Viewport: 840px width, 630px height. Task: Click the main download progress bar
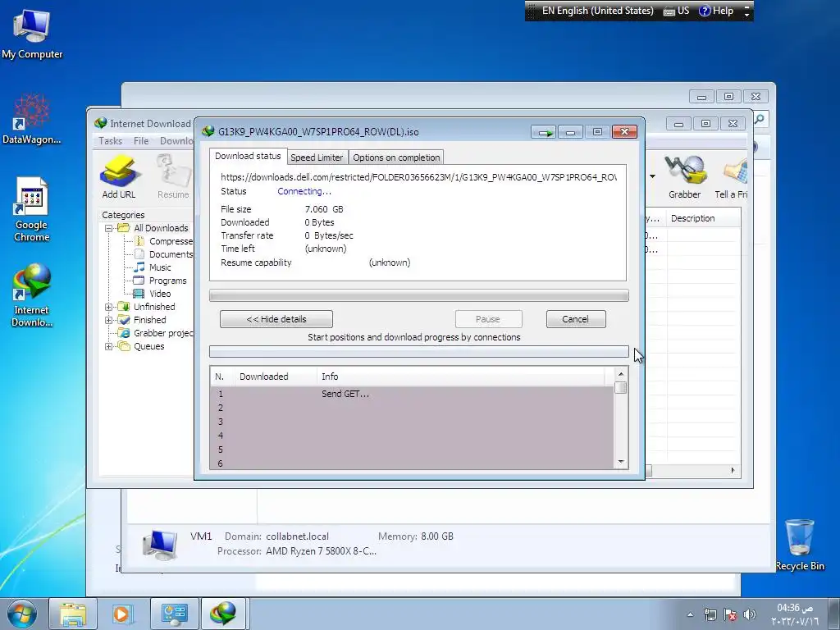point(419,295)
